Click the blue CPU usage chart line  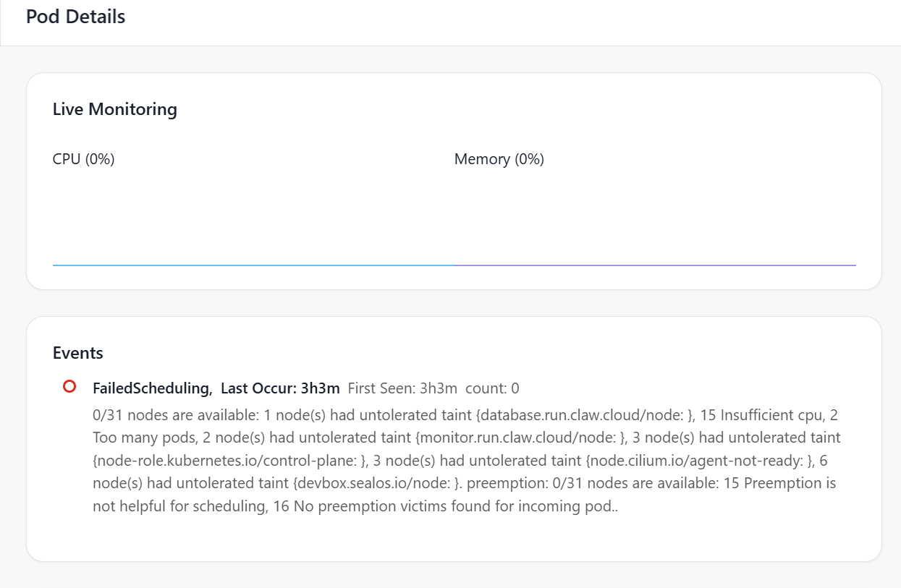tap(253, 265)
